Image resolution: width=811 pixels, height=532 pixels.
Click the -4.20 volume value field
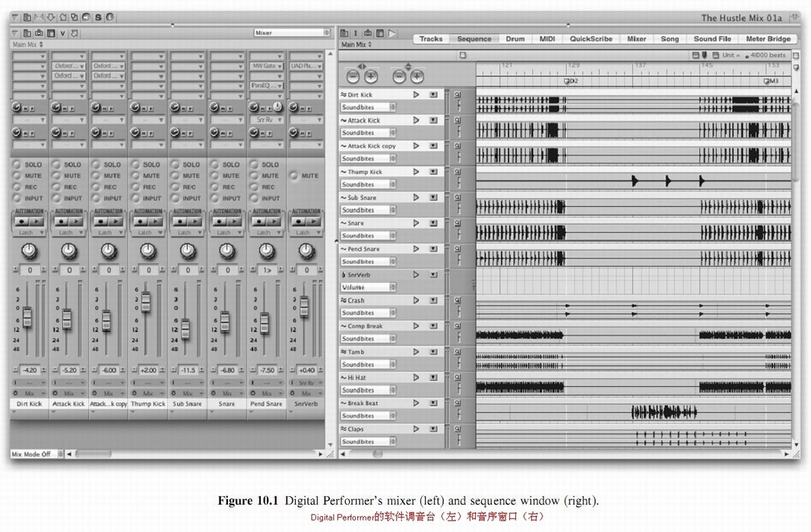point(30,370)
